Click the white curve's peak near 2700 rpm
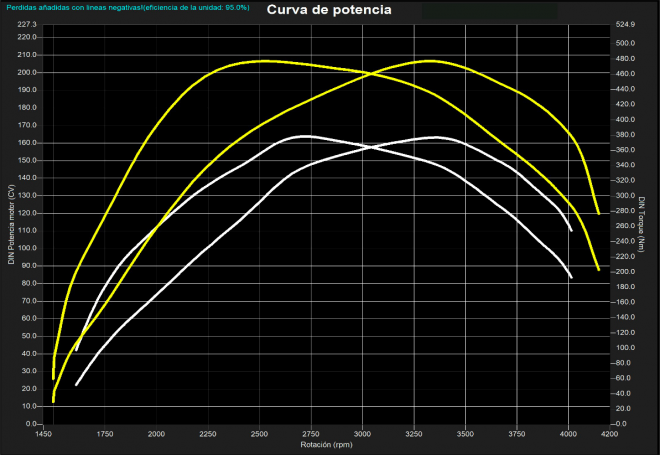The image size is (660, 455). 304,136
